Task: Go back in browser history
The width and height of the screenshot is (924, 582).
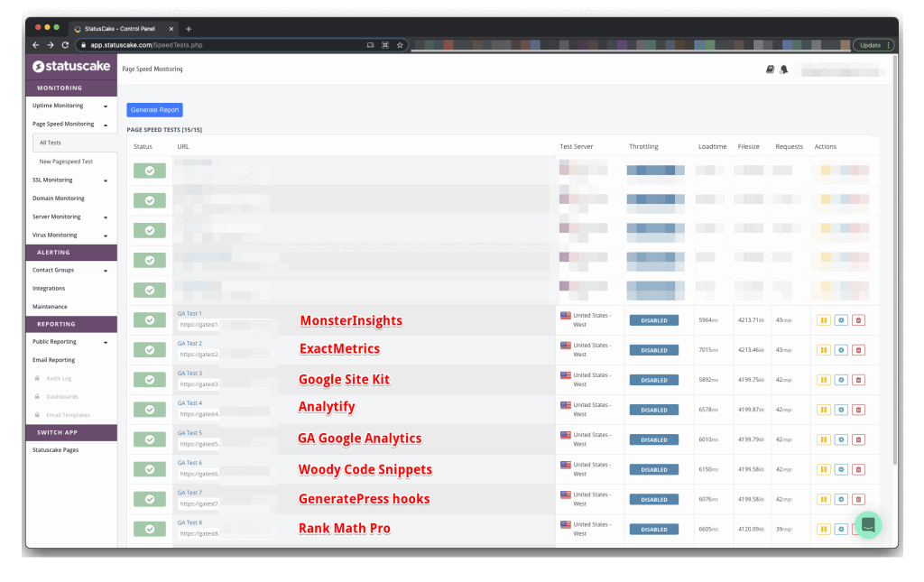Action: pos(36,45)
